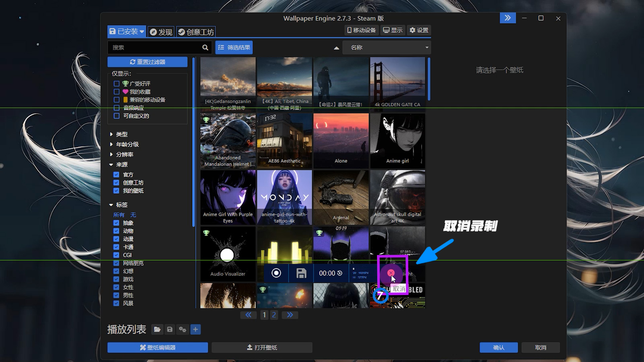Expand the 年龄分级 filter section
This screenshot has width=644, height=362.
[x=124, y=144]
